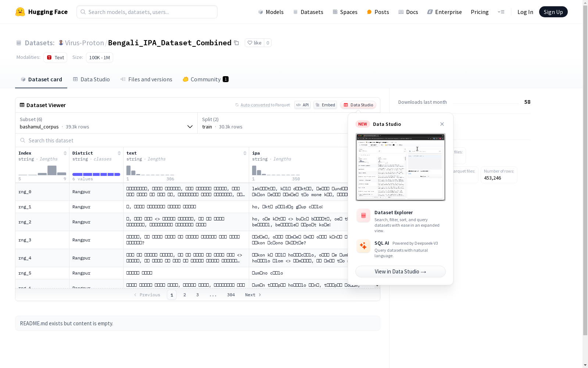Click the API button in Dataset Viewer
588x368 pixels.
click(x=302, y=105)
